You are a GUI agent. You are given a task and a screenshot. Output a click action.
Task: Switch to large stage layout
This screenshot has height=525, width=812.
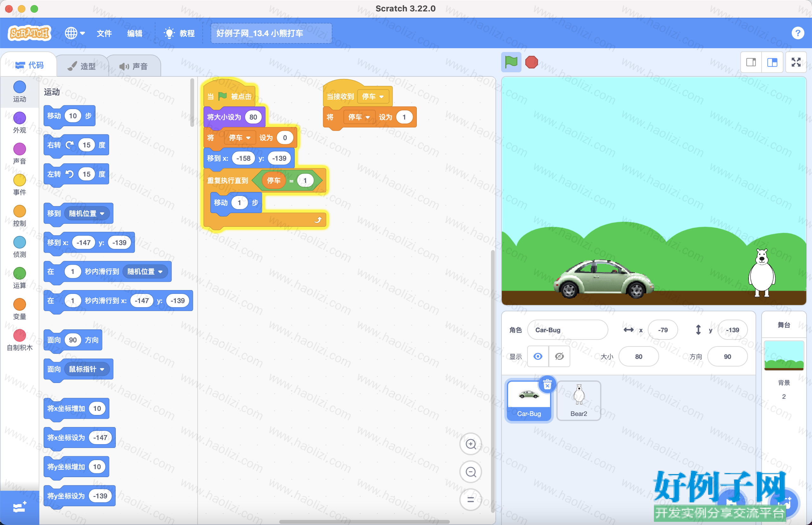point(772,62)
